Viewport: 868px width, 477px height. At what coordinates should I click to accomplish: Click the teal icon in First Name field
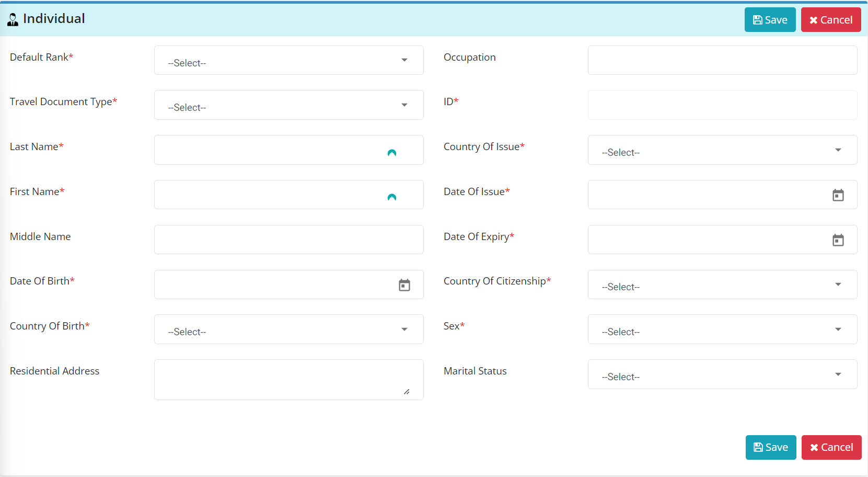pyautogui.click(x=391, y=197)
